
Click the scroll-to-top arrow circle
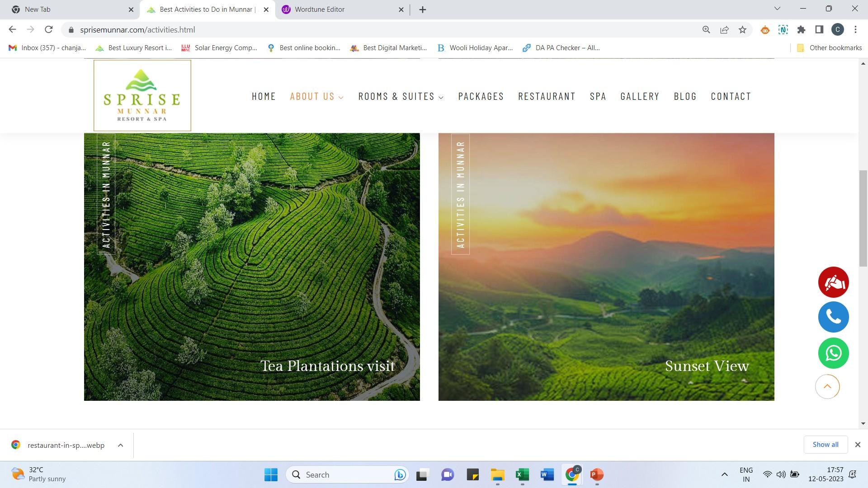coord(827,386)
